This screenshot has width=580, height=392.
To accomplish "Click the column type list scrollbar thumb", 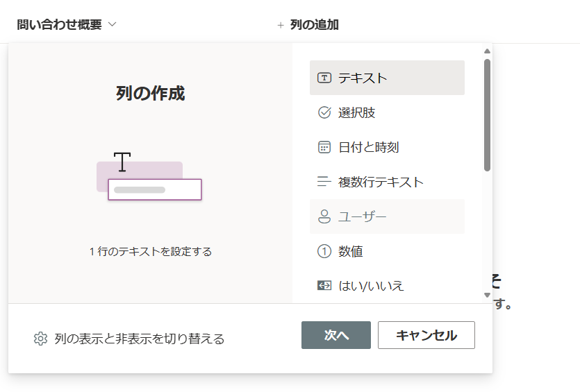I will click(487, 114).
